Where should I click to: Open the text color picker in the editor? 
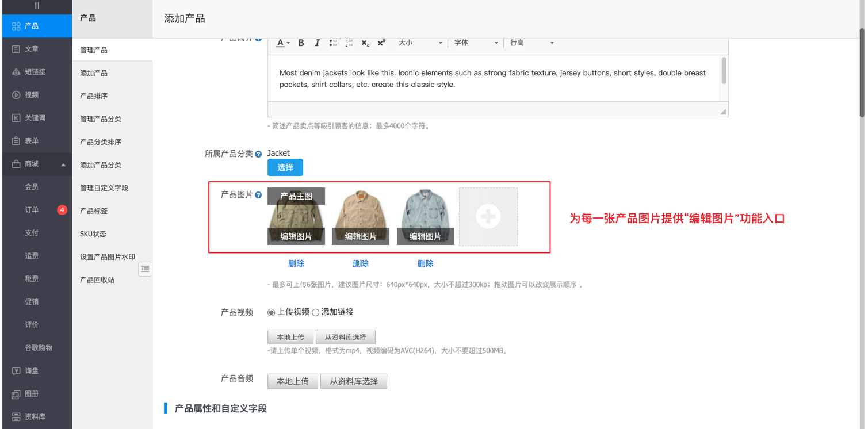click(282, 43)
